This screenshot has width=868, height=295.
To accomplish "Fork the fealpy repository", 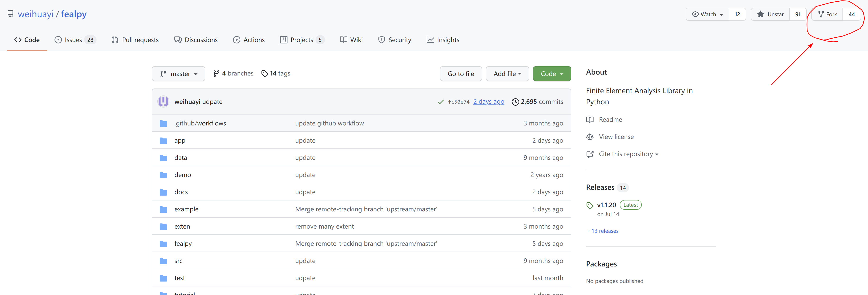I will [x=827, y=14].
